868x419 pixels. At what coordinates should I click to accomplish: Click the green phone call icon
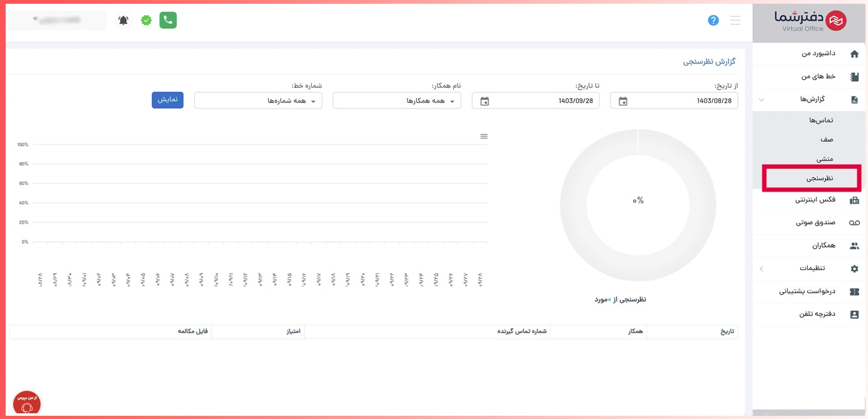pos(168,20)
